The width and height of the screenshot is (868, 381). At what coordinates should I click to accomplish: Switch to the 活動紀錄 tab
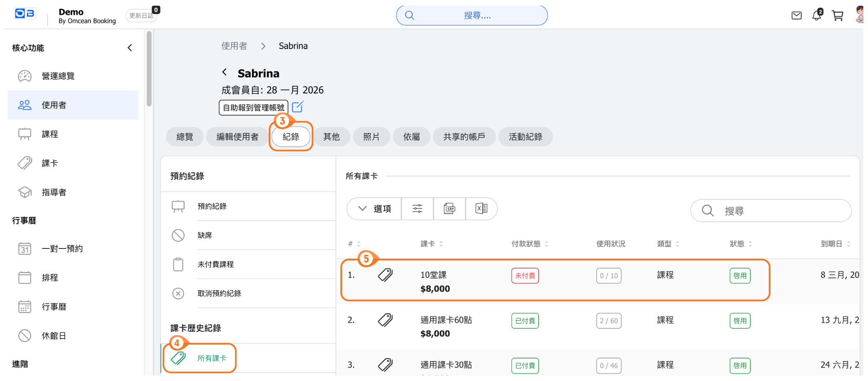pyautogui.click(x=525, y=137)
